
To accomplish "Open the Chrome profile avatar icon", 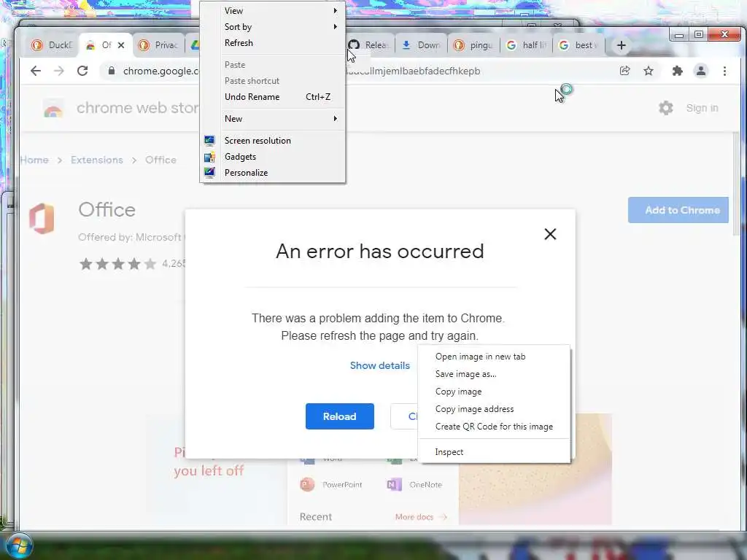I will point(701,71).
